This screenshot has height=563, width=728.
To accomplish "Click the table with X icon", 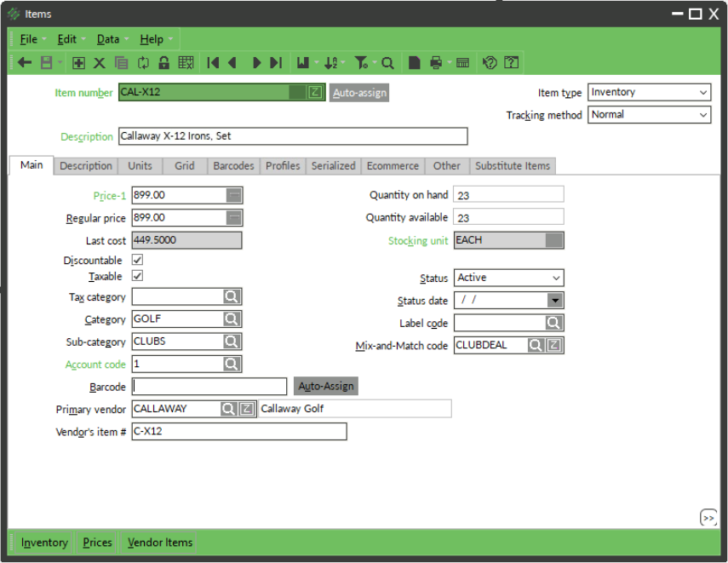I will pyautogui.click(x=186, y=63).
